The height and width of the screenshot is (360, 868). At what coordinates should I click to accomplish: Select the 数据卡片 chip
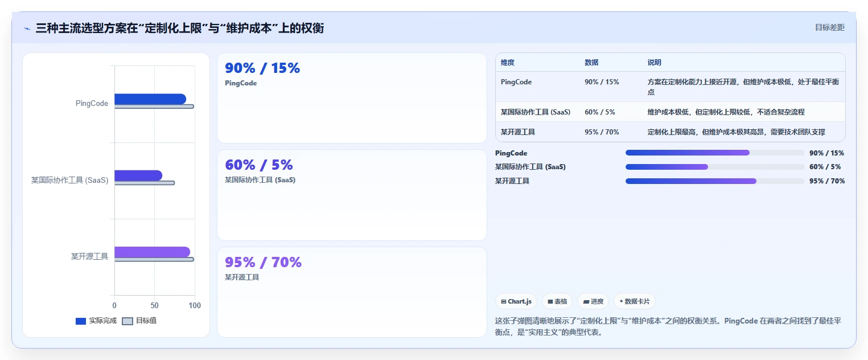click(x=635, y=301)
